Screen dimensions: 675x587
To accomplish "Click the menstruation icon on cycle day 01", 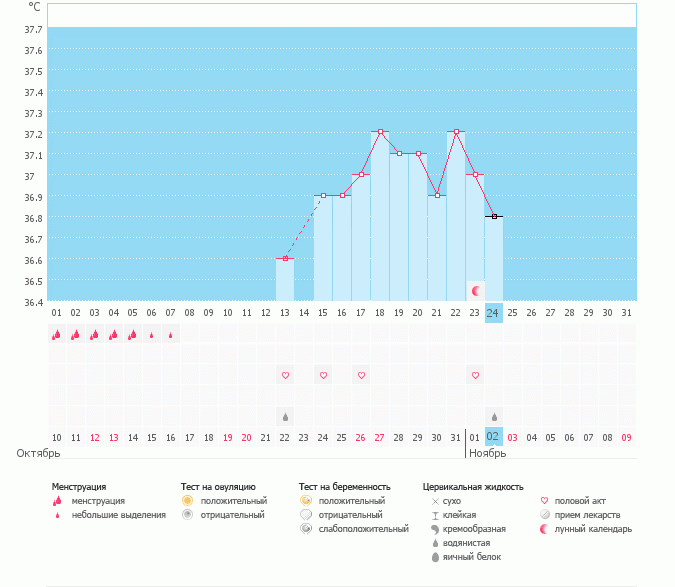I will (x=57, y=335).
